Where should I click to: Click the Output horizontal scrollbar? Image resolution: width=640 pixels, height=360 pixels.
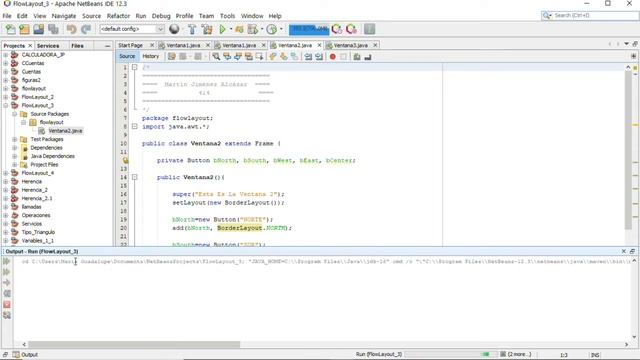pos(134,344)
